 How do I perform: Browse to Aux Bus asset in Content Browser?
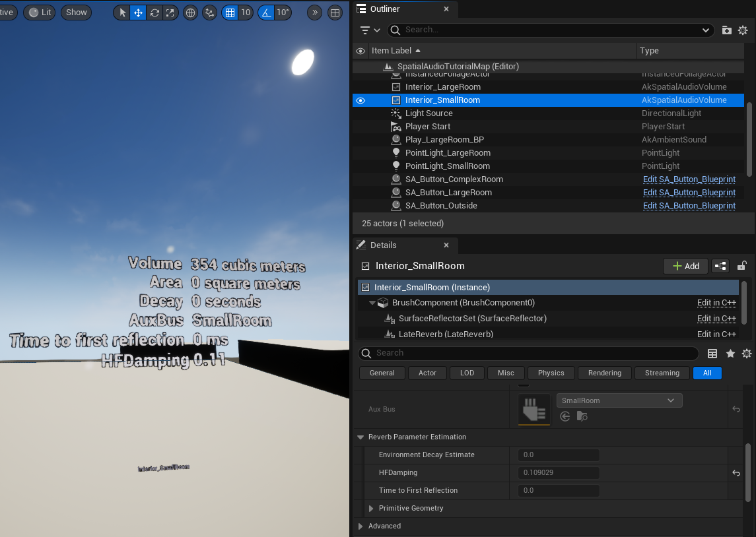582,416
